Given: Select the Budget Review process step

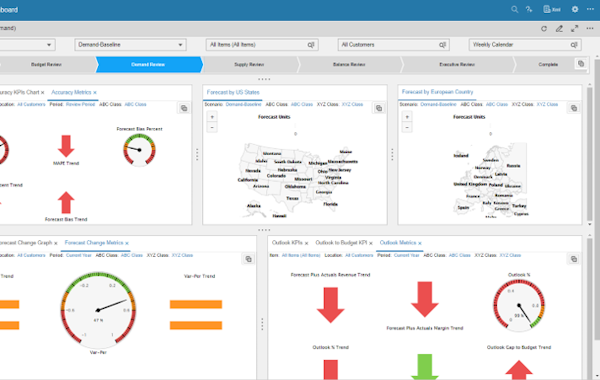Looking at the screenshot, I should tap(46, 64).
